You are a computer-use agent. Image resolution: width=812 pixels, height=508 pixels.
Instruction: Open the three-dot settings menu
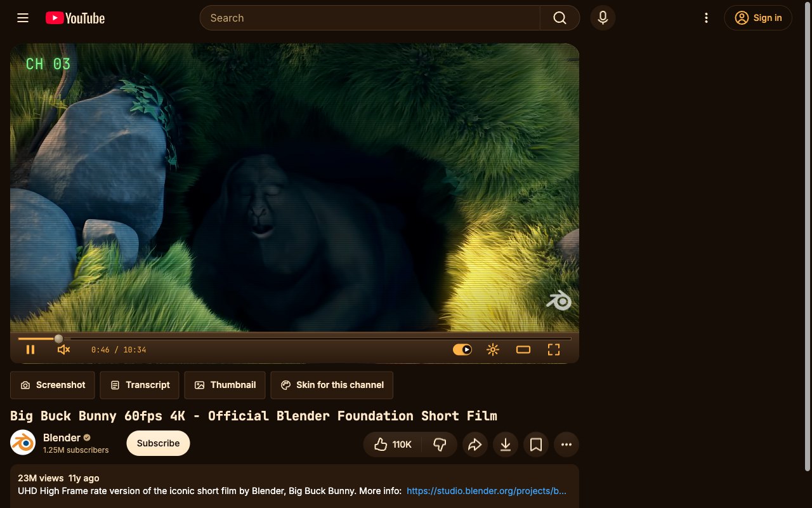(706, 18)
